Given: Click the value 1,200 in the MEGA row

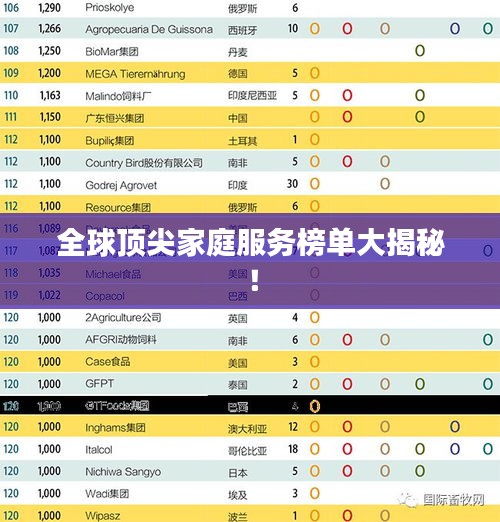Looking at the screenshot, I should 49,73.
